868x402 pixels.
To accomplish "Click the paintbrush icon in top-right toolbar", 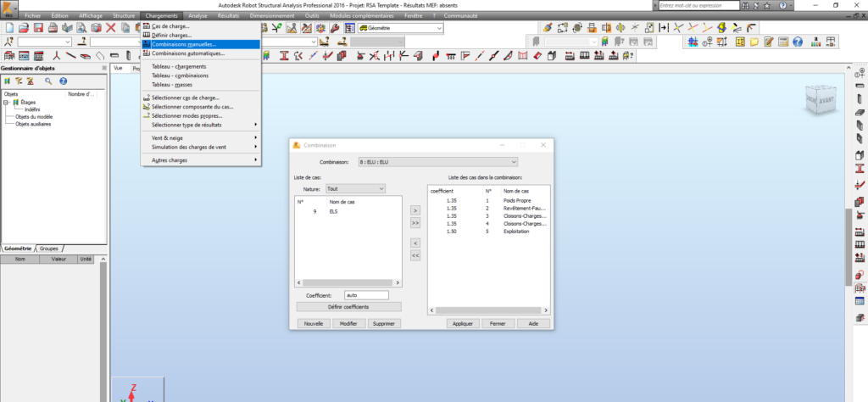I will pos(548,28).
